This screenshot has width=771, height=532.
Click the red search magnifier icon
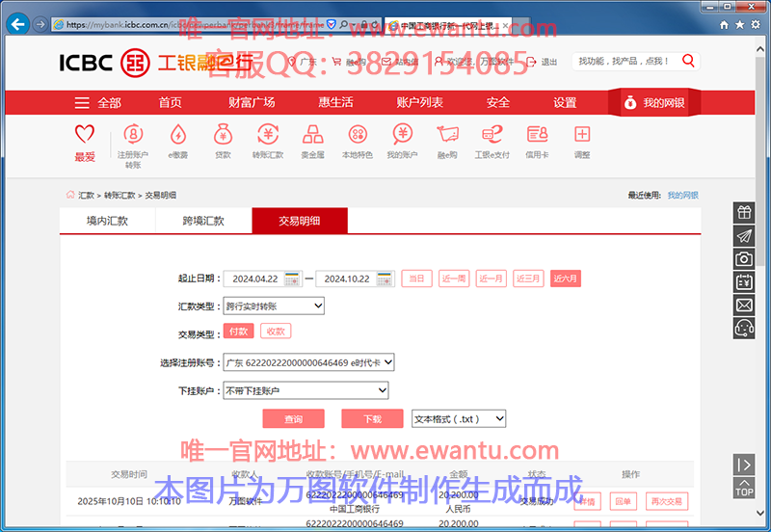(688, 61)
